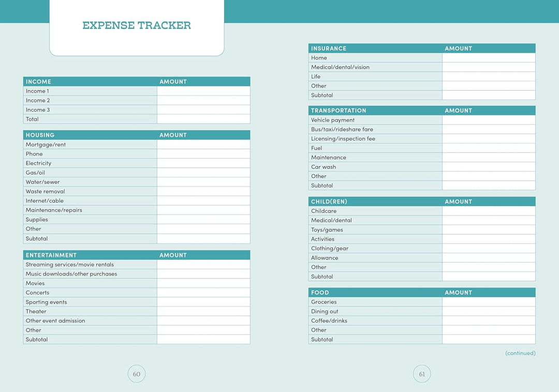Select the Childcare amount cell
This screenshot has width=559, height=392.
(x=489, y=211)
